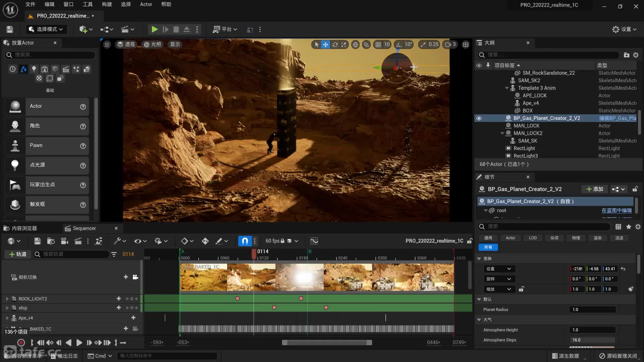Click the 在蓝图中编辑 link
The width and height of the screenshot is (644, 362).
point(616,210)
